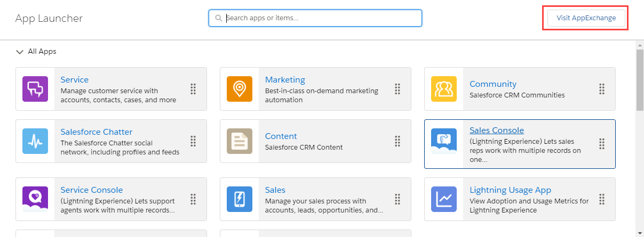Open the Sales app link
Screen dimensions: 644x237
point(275,190)
